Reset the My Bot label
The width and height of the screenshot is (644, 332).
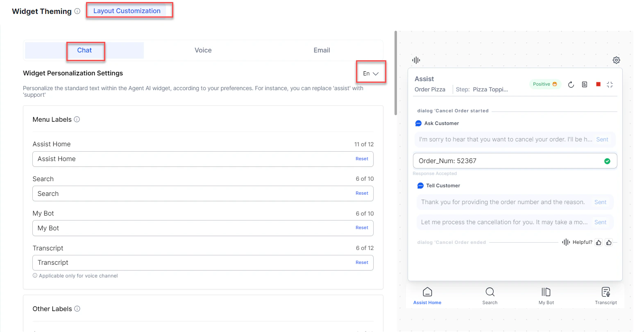[362, 227]
